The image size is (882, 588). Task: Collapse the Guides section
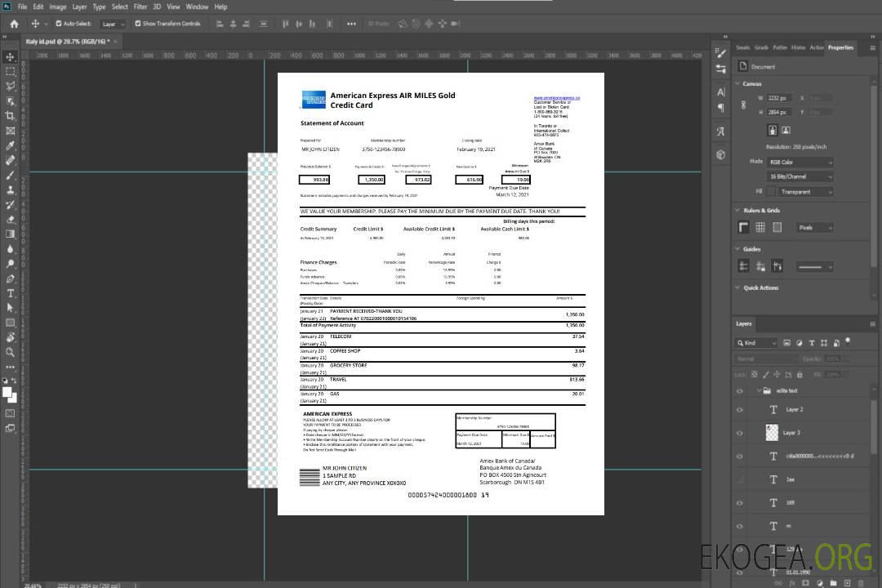pos(737,249)
